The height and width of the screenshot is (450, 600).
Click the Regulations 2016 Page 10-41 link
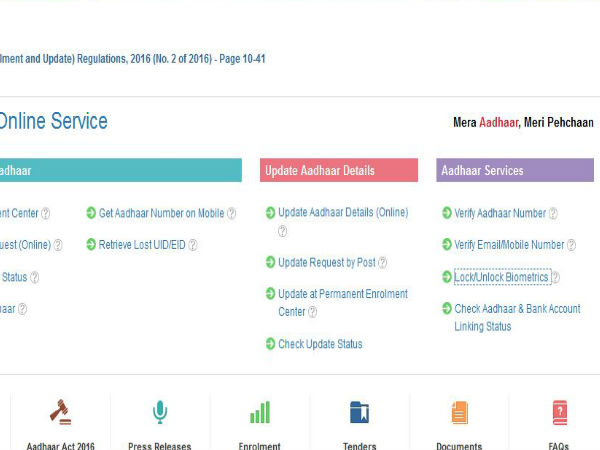[133, 59]
